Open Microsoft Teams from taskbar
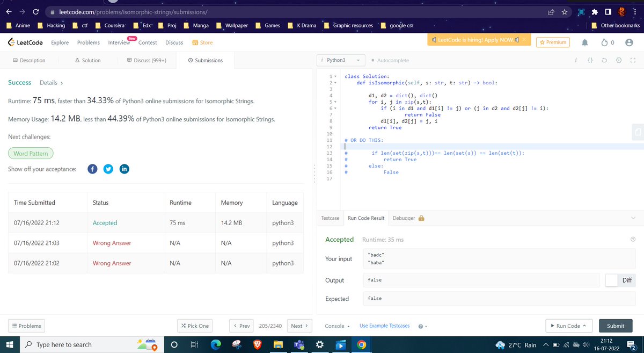This screenshot has height=353, width=644. click(299, 344)
